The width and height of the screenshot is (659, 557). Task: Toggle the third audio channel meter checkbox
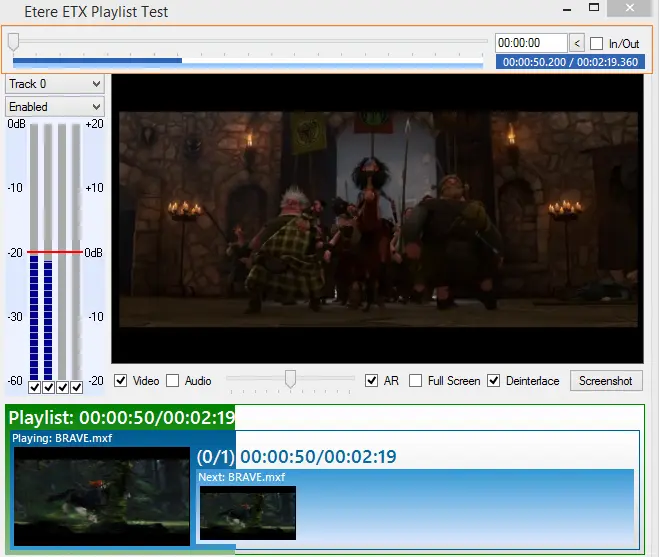pyautogui.click(x=62, y=387)
